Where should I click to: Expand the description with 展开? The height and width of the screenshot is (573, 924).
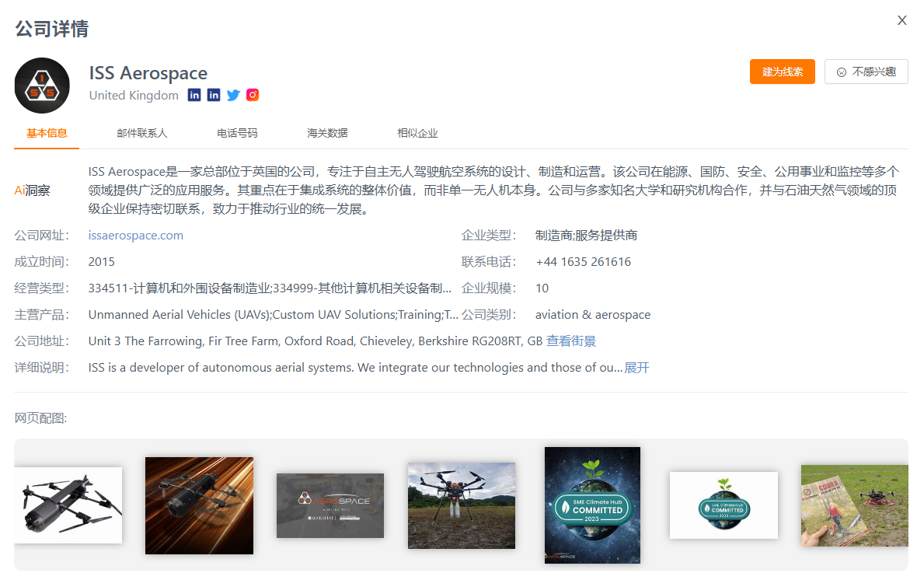[636, 368]
